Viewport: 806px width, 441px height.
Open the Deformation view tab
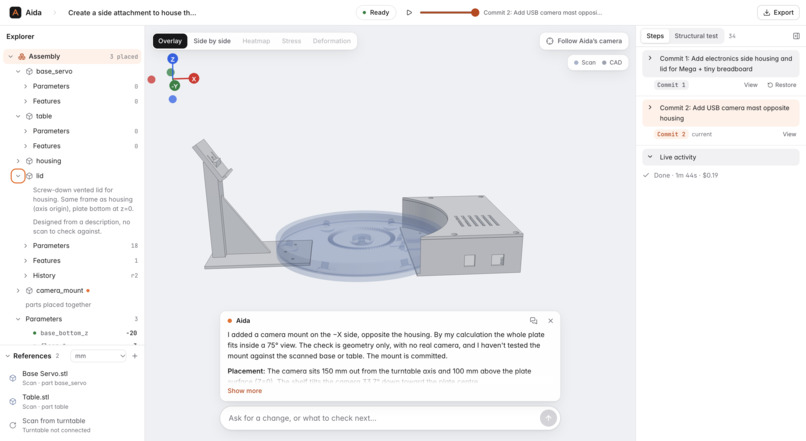[x=332, y=41]
